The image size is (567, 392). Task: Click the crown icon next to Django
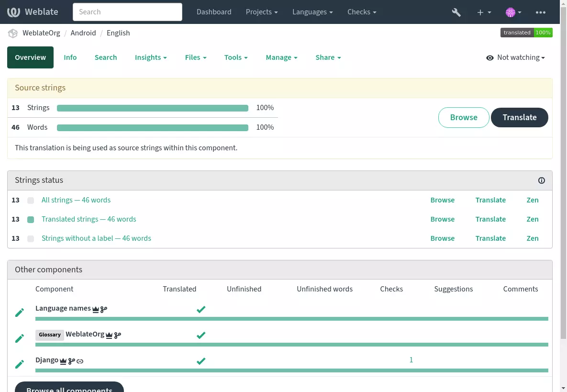click(63, 361)
